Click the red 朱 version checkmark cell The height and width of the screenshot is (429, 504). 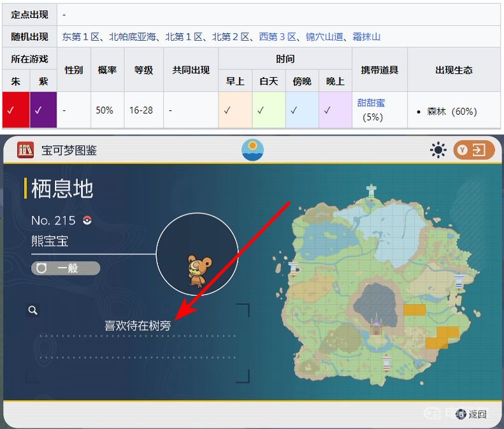point(16,110)
